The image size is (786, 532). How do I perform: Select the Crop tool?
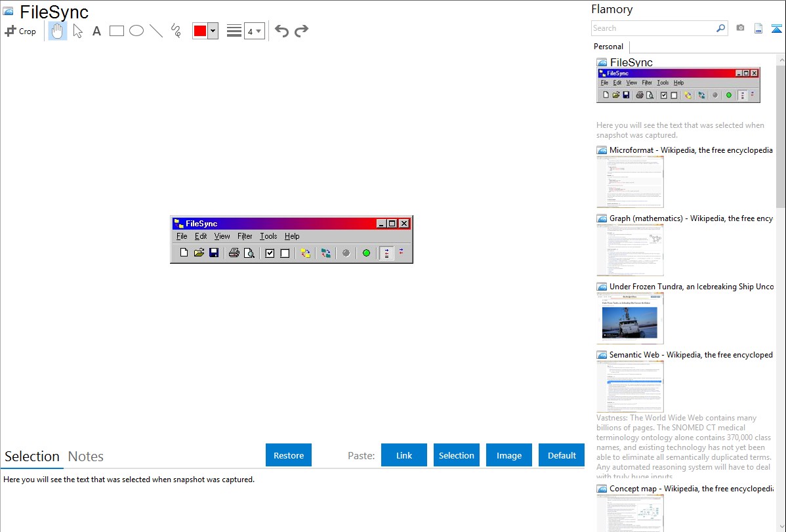(x=20, y=31)
